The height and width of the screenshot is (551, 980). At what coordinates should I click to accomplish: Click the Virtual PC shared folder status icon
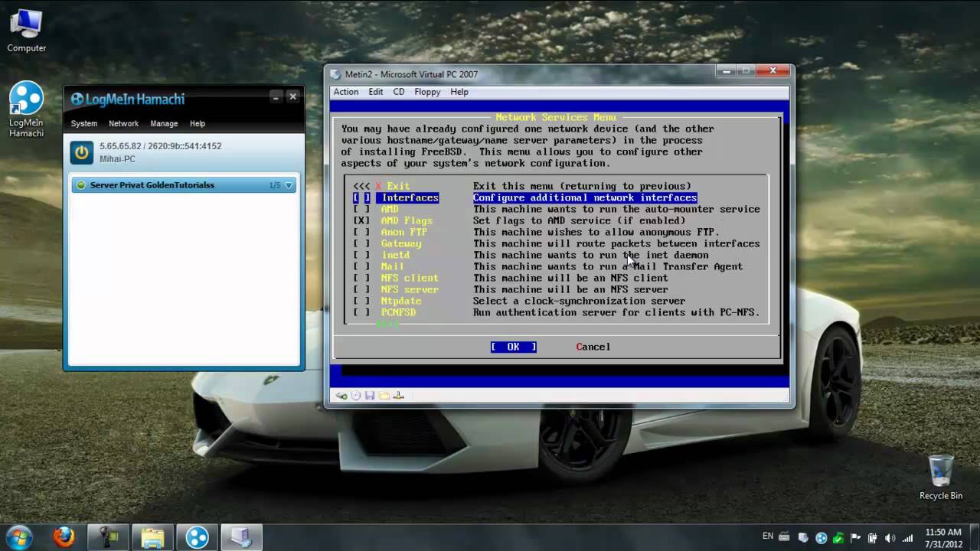384,396
